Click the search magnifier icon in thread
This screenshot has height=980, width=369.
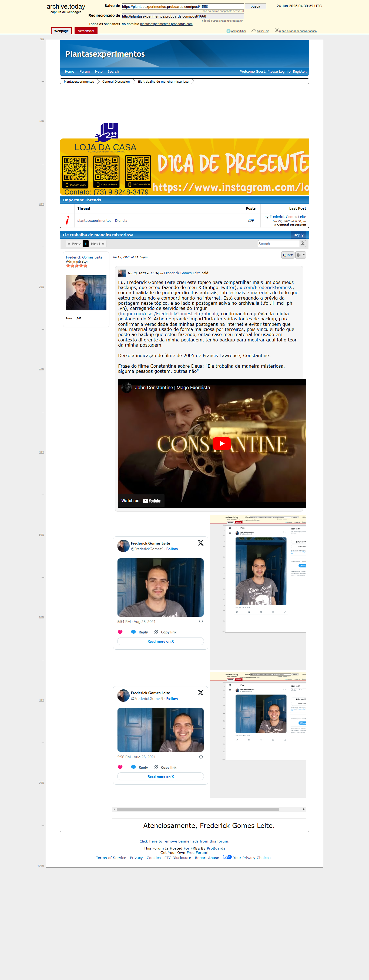[x=303, y=243]
